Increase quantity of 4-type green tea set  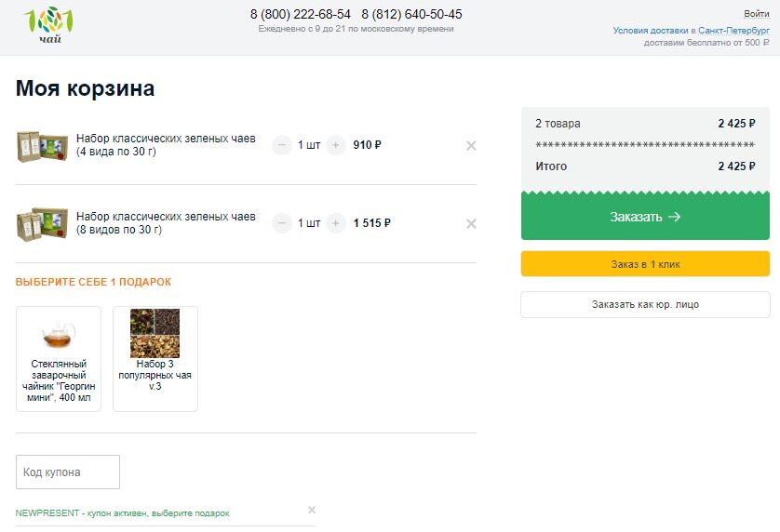(x=336, y=145)
